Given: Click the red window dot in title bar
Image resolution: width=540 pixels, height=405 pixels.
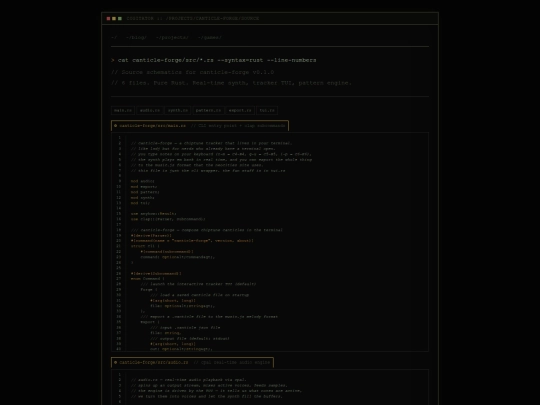Looking at the screenshot, I should click(x=108, y=19).
